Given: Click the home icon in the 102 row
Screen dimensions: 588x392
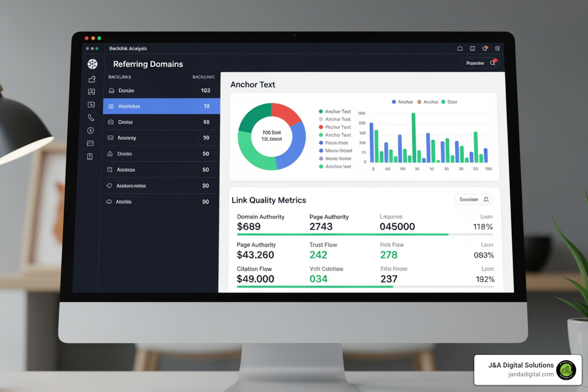Looking at the screenshot, I should click(111, 90).
